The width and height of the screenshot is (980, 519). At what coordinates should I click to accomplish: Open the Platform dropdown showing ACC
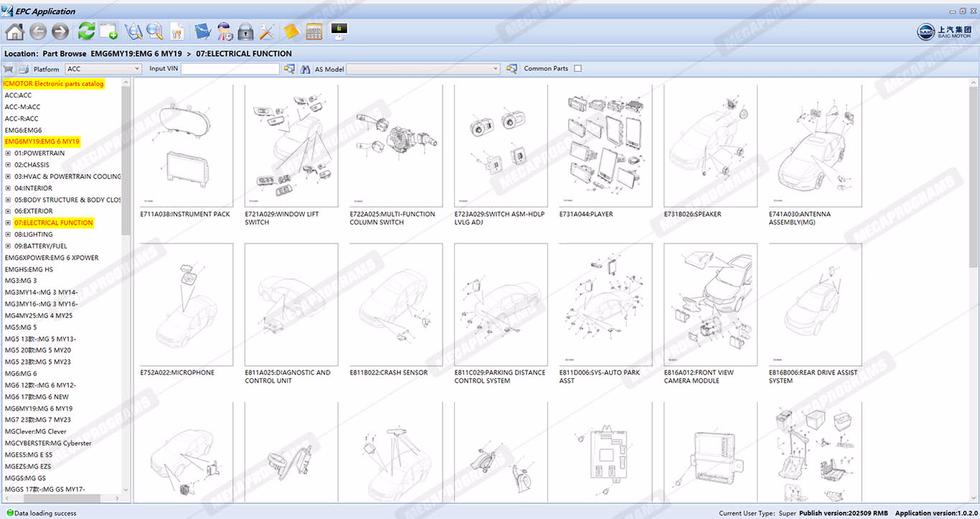coord(103,69)
